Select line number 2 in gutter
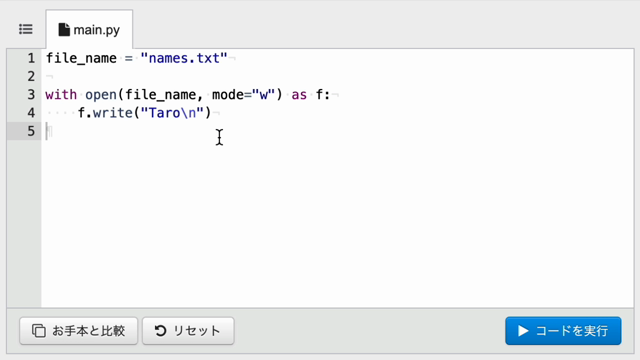This screenshot has width=640, height=360. coord(31,76)
